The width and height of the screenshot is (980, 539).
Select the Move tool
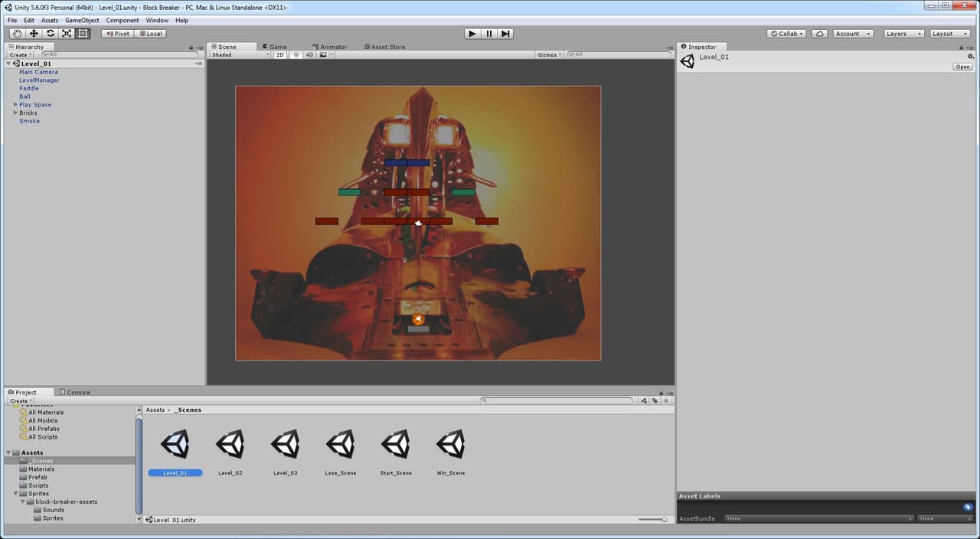click(x=34, y=34)
